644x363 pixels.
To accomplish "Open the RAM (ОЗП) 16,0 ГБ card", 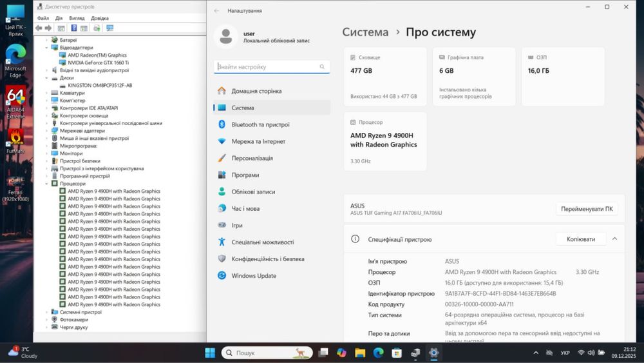I will point(563,77).
